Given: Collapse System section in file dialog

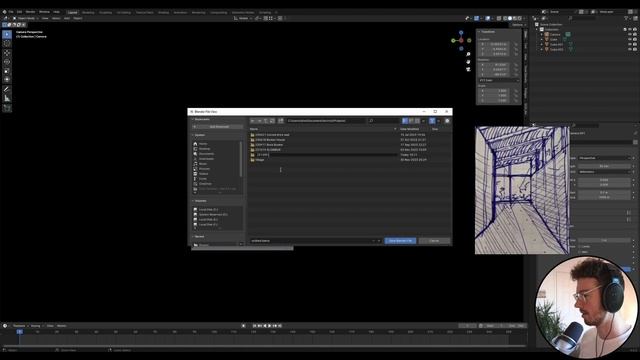Looking at the screenshot, I should [193, 135].
